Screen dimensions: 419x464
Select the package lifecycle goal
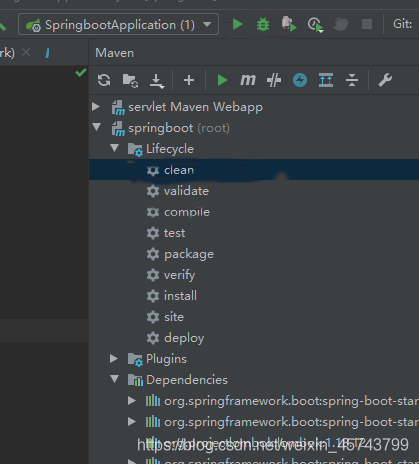coord(189,254)
